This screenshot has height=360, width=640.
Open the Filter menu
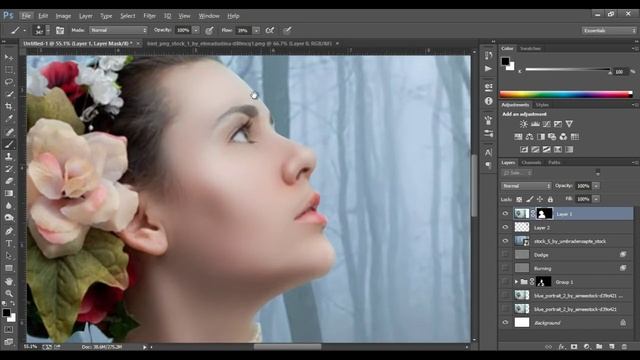(149, 16)
